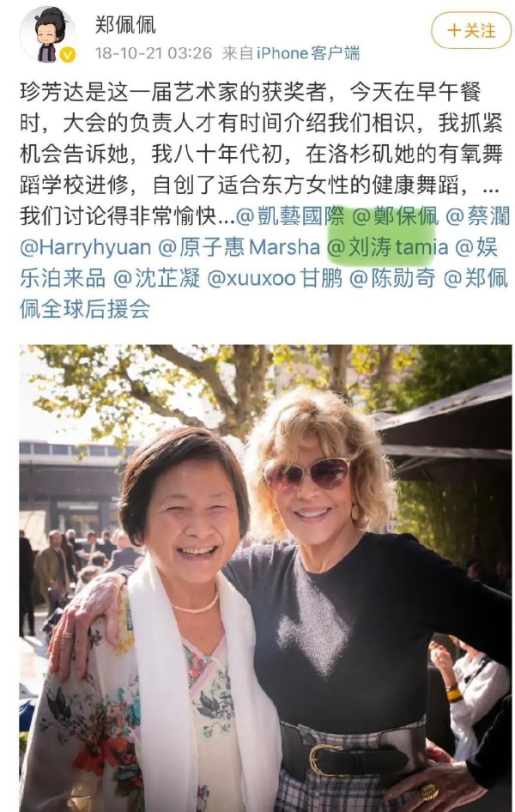View the attached photo of two women
The height and width of the screenshot is (812, 515).
(x=265, y=578)
